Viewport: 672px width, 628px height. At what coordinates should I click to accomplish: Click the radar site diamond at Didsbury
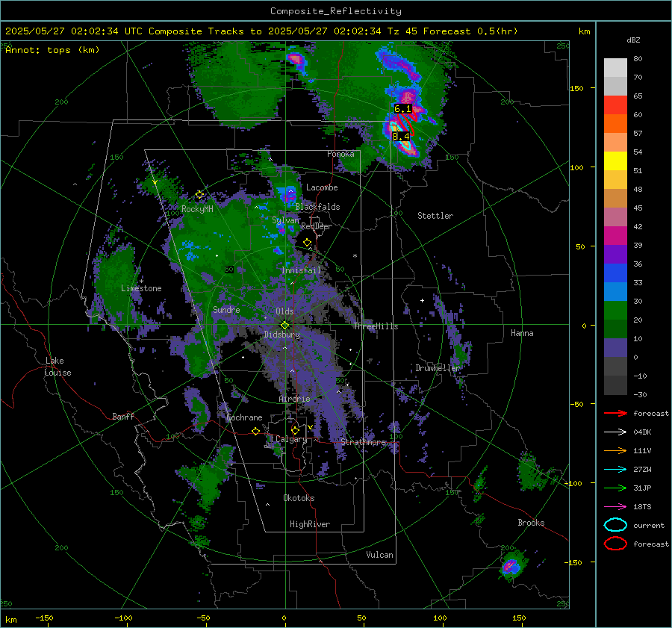pyautogui.click(x=284, y=326)
